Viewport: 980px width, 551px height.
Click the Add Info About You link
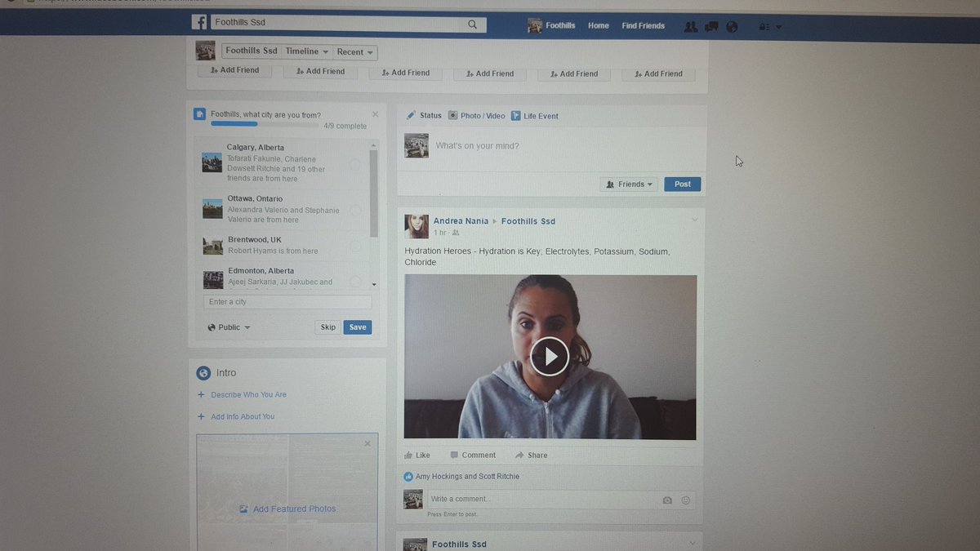coord(243,417)
